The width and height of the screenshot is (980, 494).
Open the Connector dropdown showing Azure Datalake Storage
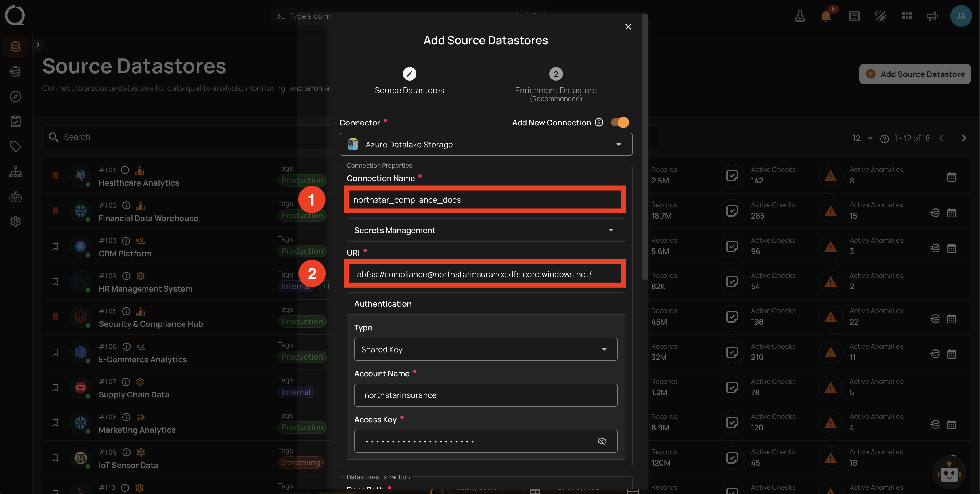point(486,144)
